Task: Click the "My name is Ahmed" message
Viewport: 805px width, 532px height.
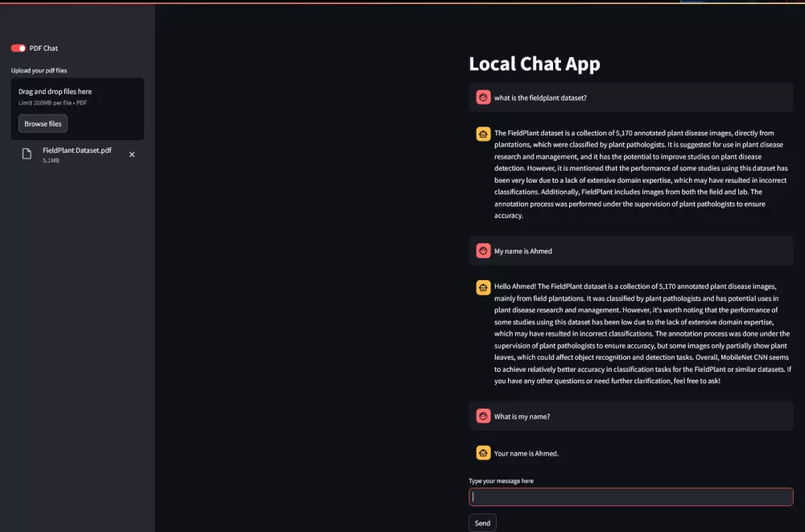Action: point(523,251)
